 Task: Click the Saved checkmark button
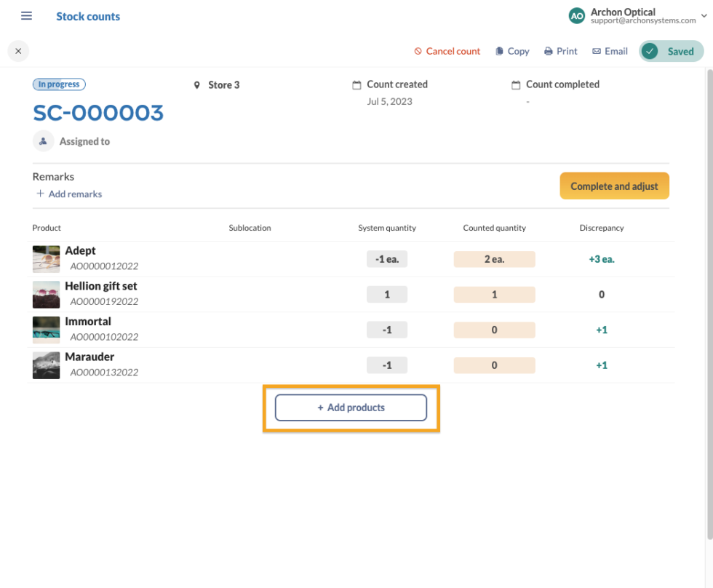click(x=671, y=52)
